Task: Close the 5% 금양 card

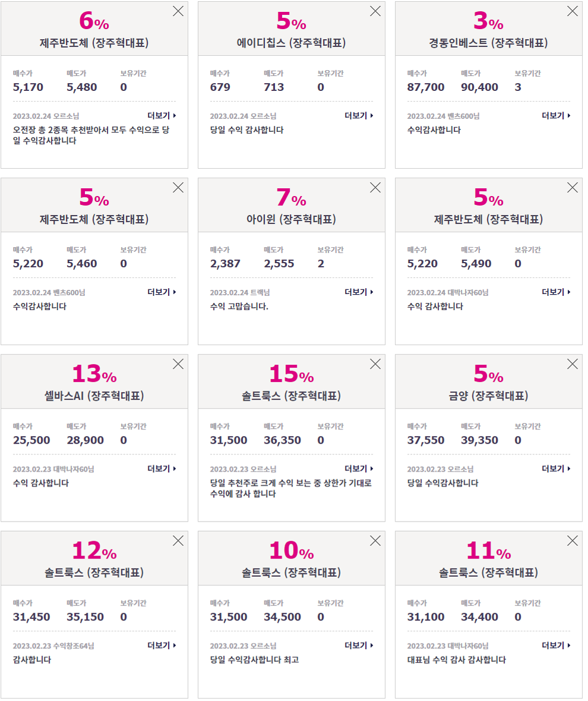Action: [573, 364]
